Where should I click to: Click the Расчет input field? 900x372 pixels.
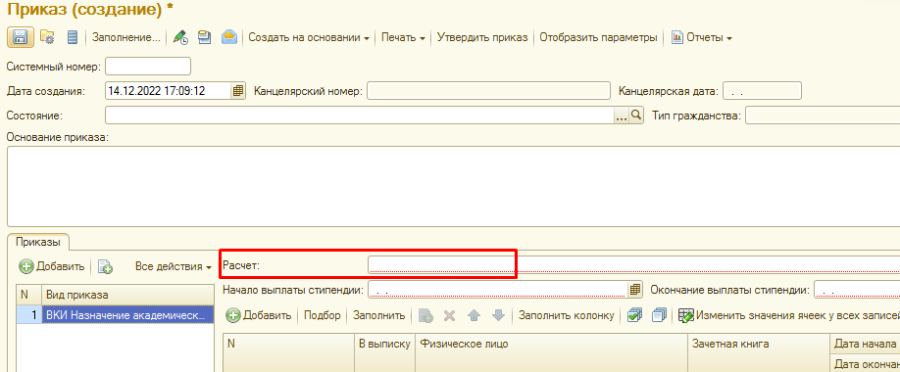[x=634, y=265]
